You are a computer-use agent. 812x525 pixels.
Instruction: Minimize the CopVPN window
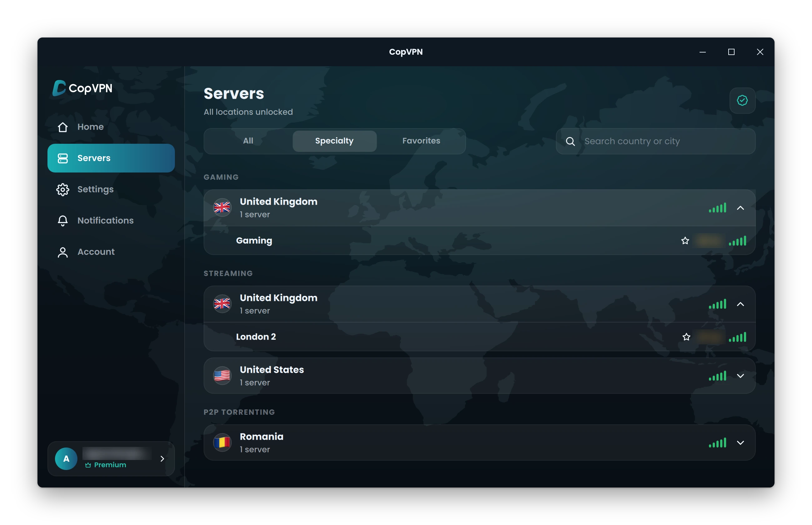[x=702, y=52]
